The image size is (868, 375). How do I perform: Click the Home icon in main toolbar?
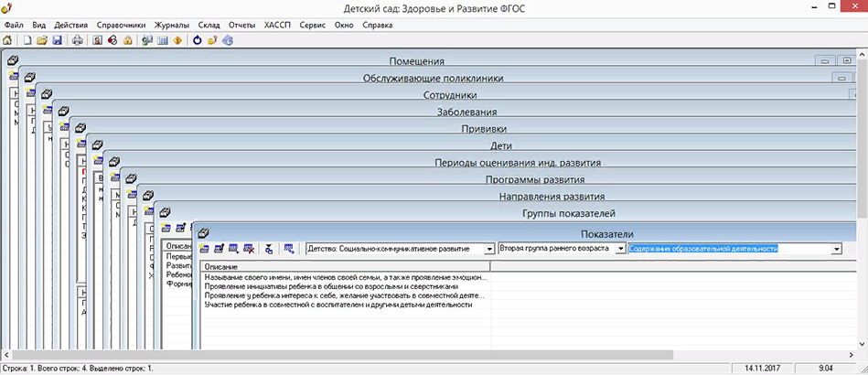pyautogui.click(x=8, y=41)
